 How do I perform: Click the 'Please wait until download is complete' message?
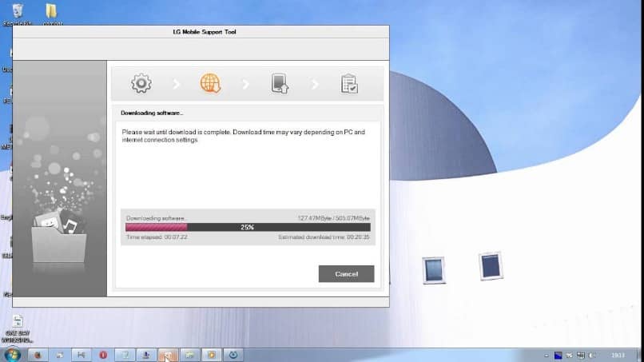coord(243,136)
